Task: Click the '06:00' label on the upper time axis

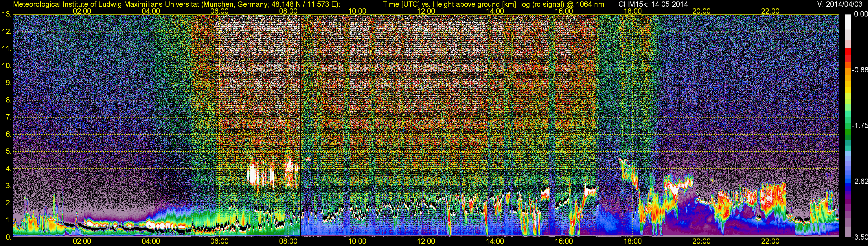Action: [x=219, y=11]
